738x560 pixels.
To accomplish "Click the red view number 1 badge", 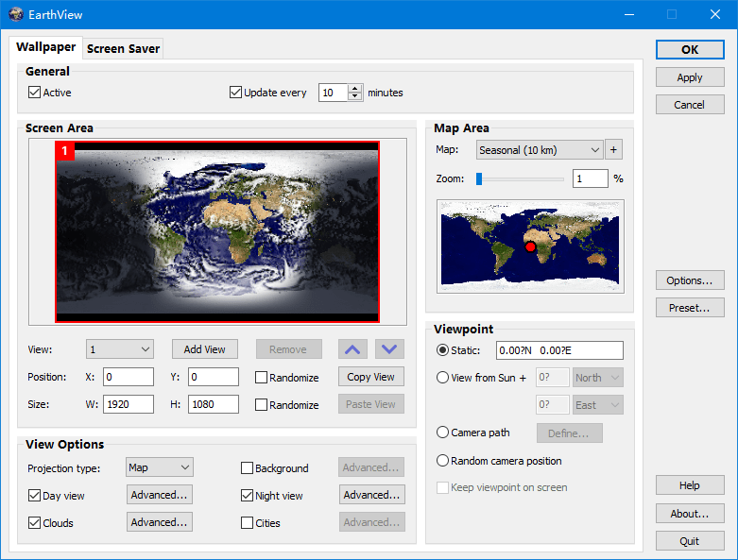I will (x=65, y=151).
